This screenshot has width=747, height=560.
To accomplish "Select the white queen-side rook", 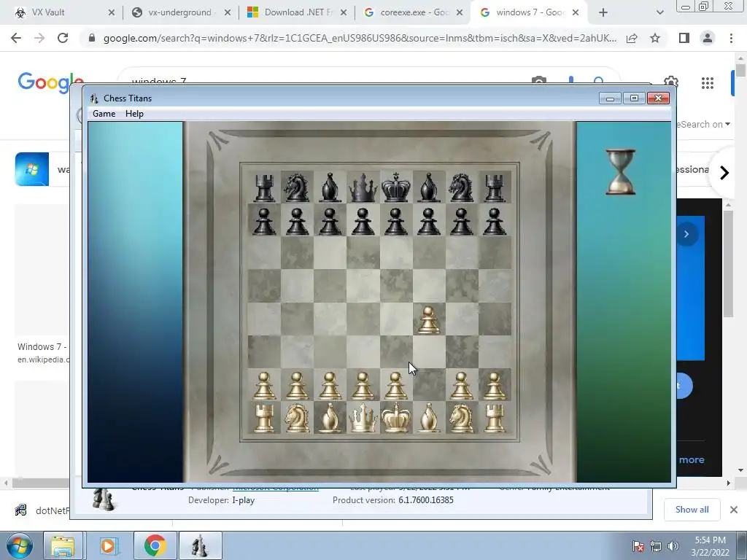I will click(x=264, y=418).
